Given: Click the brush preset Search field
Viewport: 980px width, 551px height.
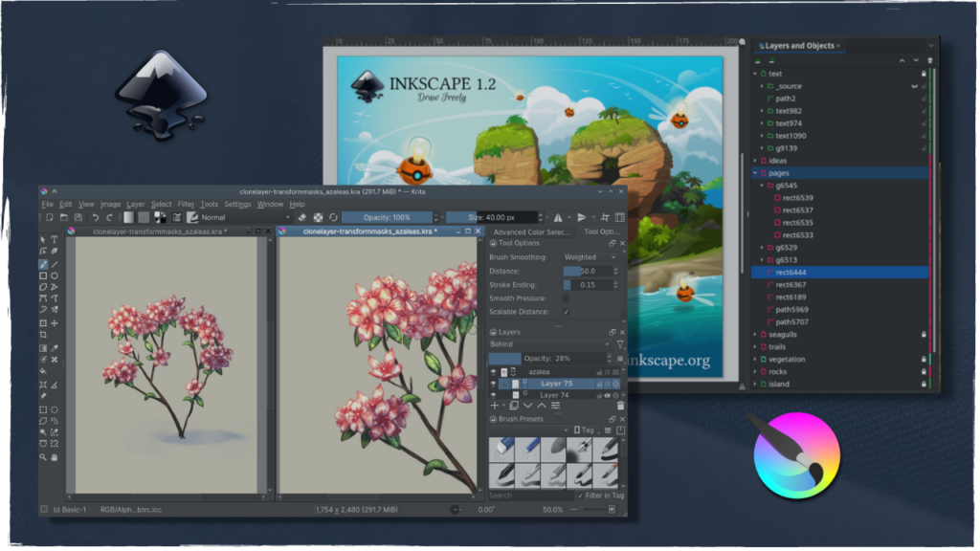Looking at the screenshot, I should tap(530, 496).
